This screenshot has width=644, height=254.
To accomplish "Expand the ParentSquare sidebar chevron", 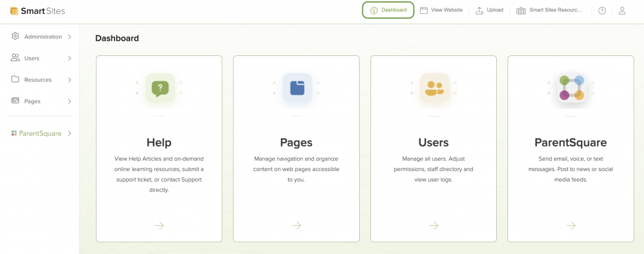I will [70, 133].
